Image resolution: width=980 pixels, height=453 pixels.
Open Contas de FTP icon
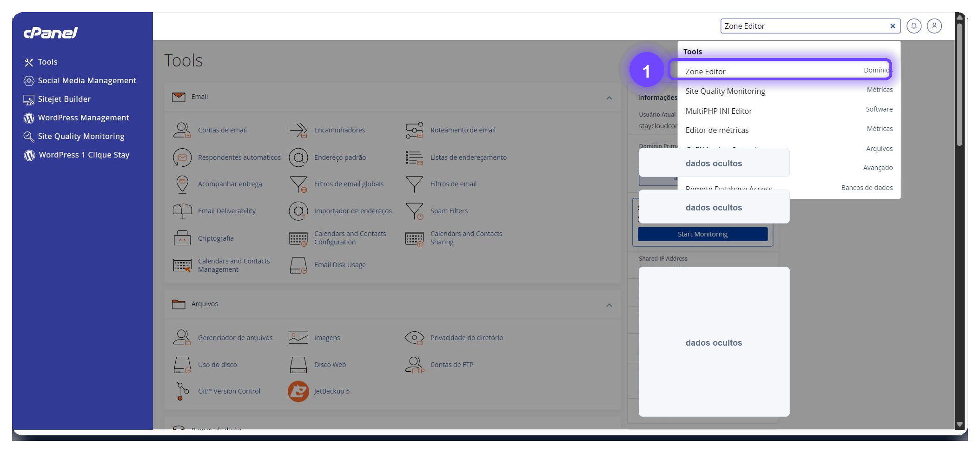pos(414,365)
